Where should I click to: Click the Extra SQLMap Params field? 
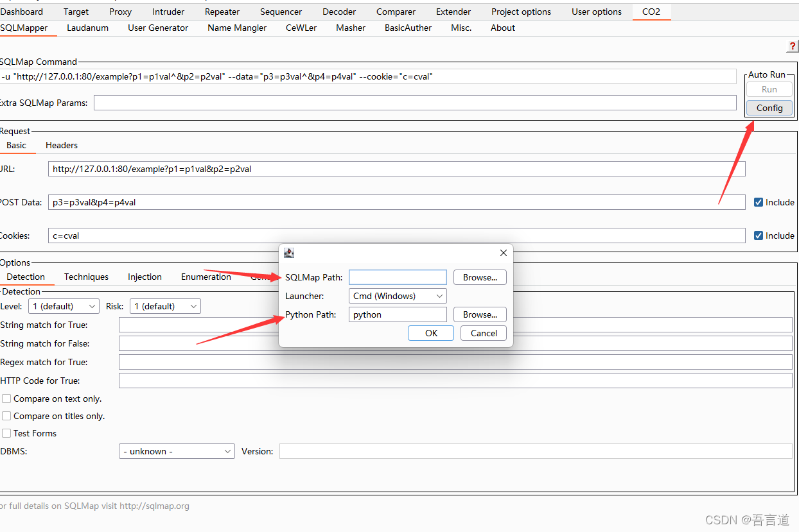[415, 103]
